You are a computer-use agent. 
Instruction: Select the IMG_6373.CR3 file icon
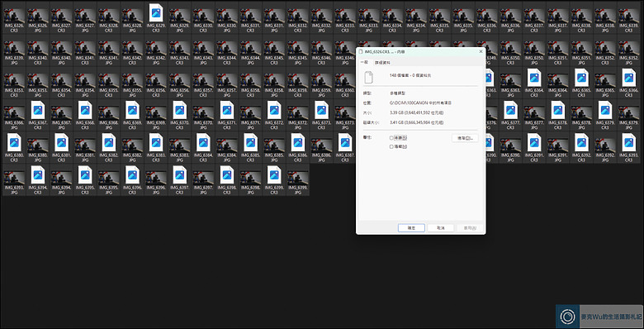click(x=322, y=110)
